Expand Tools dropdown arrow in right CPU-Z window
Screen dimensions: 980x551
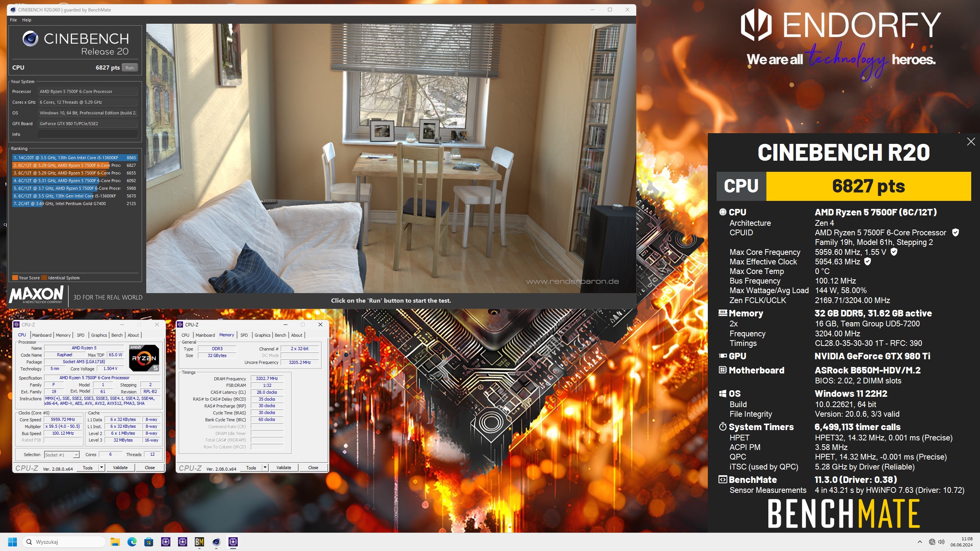265,468
